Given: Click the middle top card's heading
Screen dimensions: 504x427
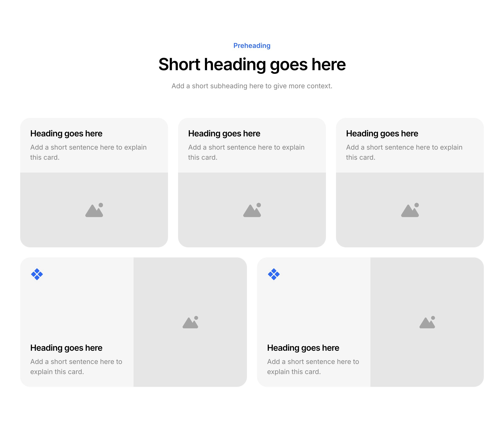Looking at the screenshot, I should coord(224,134).
